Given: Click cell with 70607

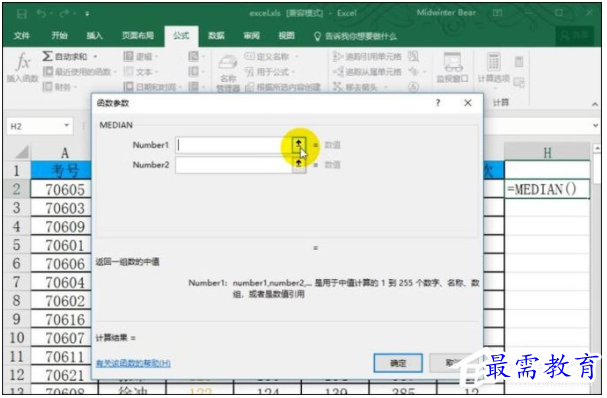Looking at the screenshot, I should point(61,338).
